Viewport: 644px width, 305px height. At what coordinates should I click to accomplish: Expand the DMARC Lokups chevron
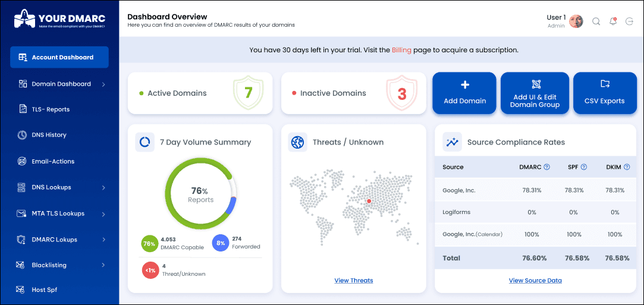tap(103, 240)
